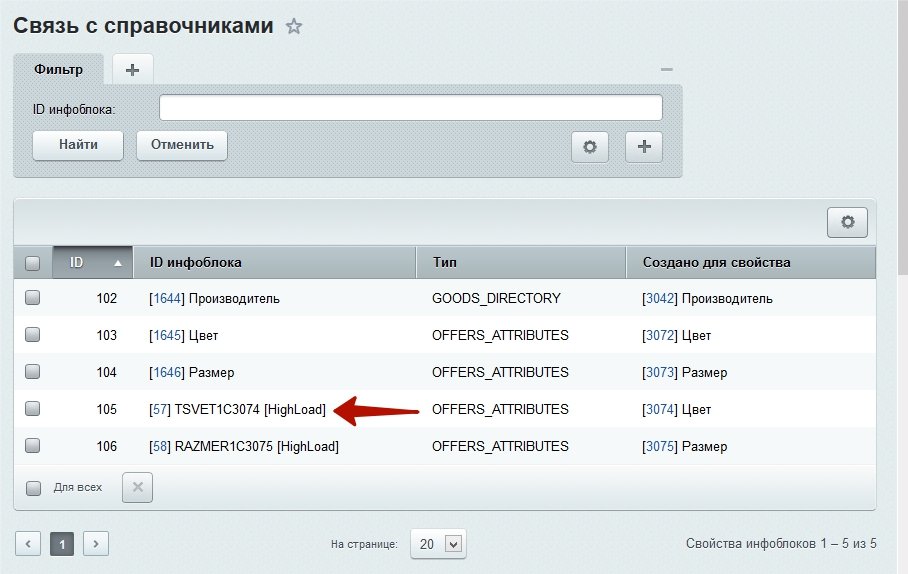The height and width of the screenshot is (574, 908).
Task: Open property link 3072
Action: (x=660, y=335)
